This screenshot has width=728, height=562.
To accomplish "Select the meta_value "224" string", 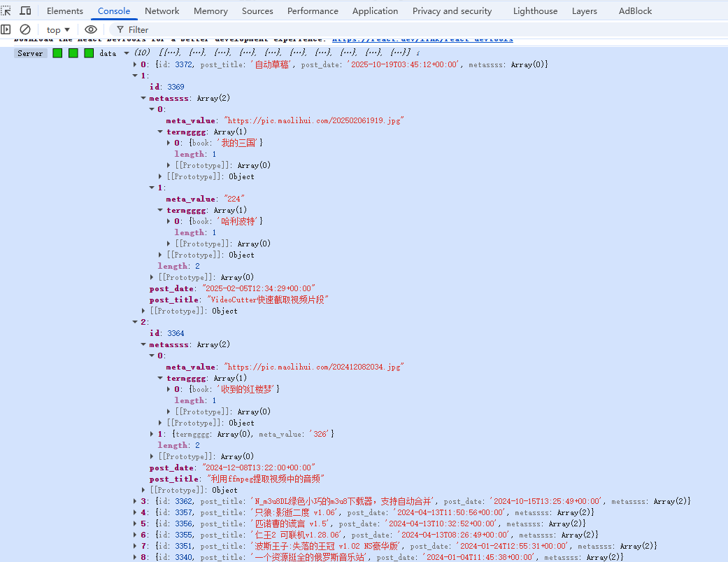I will click(234, 199).
